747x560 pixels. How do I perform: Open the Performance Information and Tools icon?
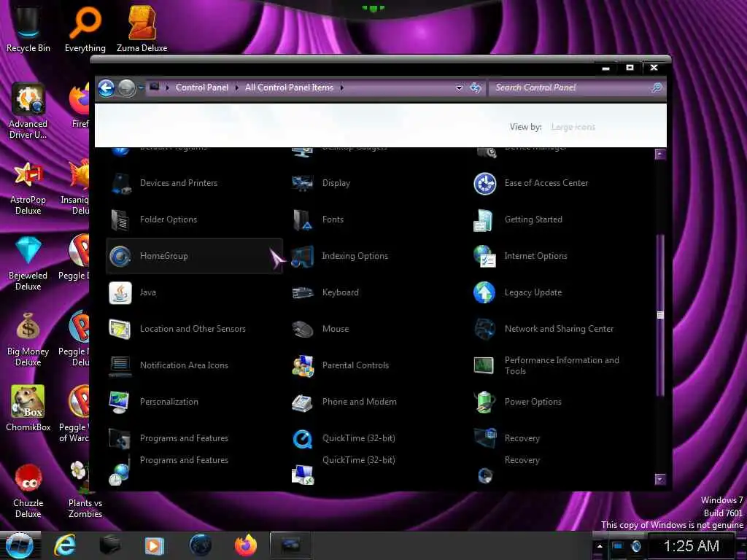(485, 365)
